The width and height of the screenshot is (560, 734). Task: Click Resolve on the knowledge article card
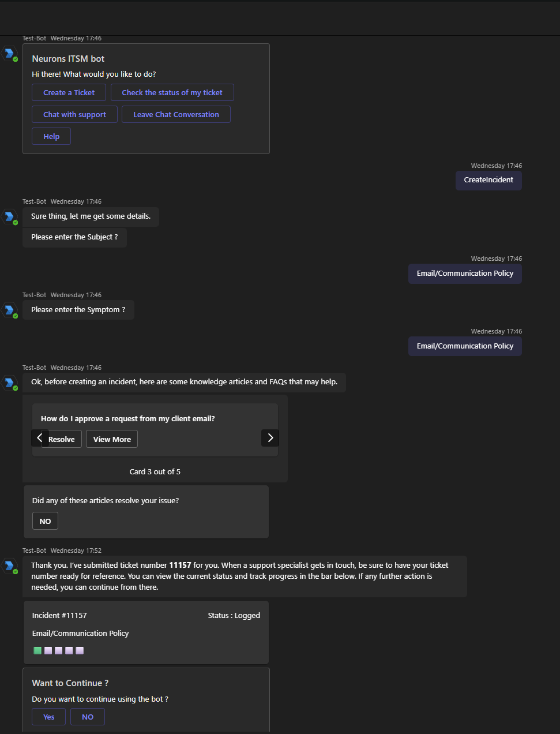62,439
